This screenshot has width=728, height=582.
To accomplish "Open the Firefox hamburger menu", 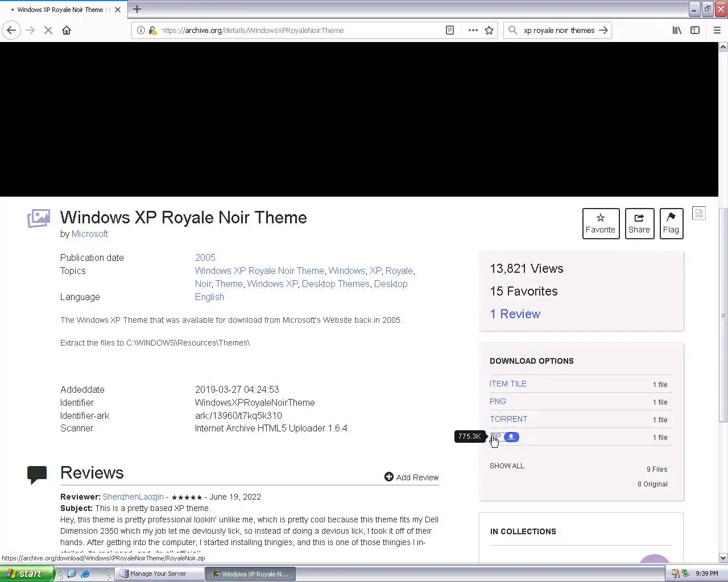I will point(717,30).
